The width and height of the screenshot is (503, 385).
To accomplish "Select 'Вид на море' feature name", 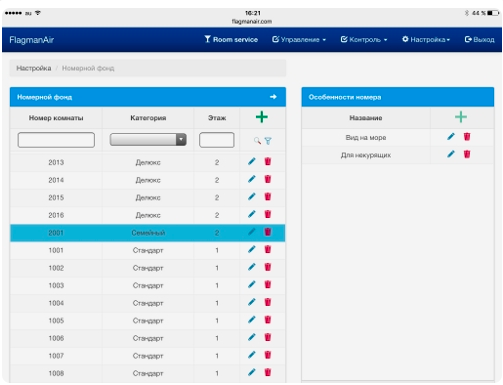I will 366,138.
